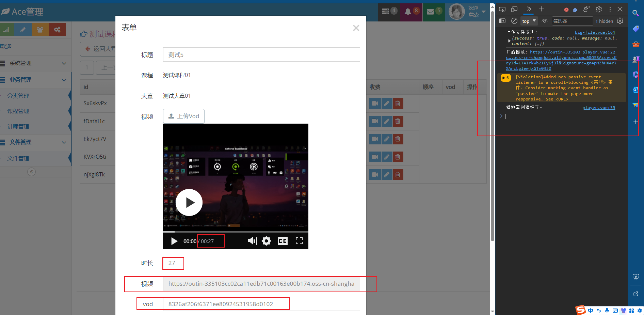Collapse the sidebar with the double-arrow button
The image size is (644, 315).
(32, 172)
